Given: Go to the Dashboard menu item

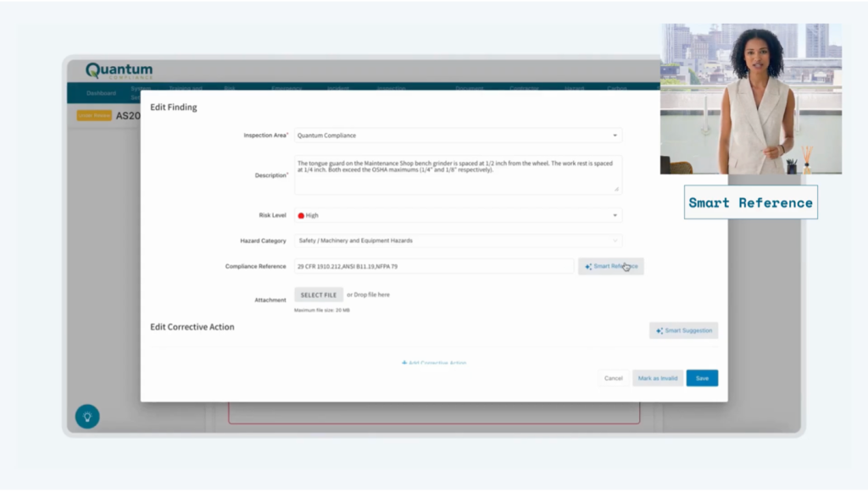Looking at the screenshot, I should pos(101,92).
